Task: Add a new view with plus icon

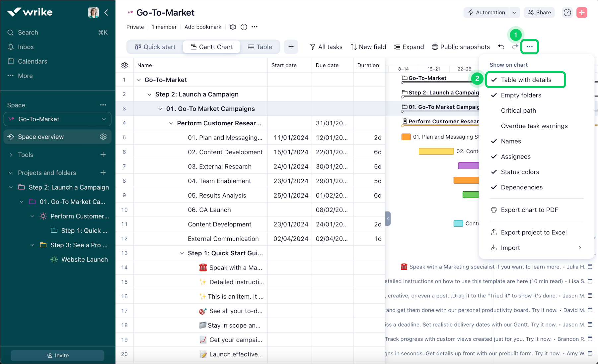Action: (x=291, y=47)
